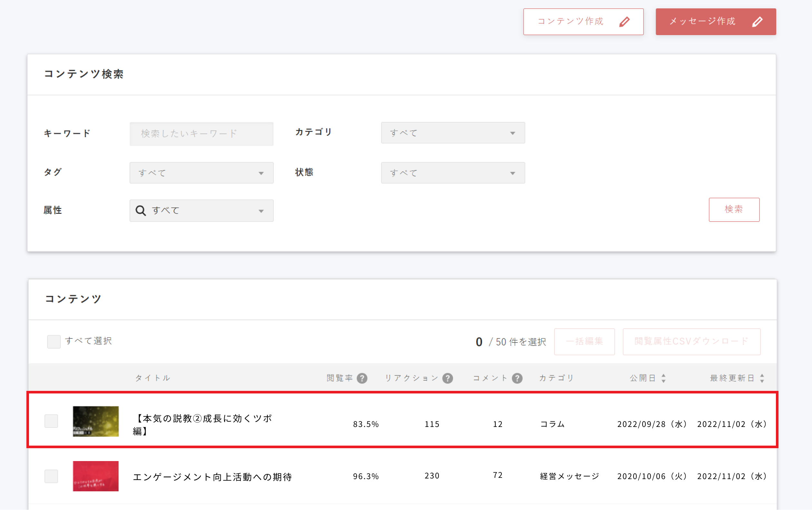Click the 96.3% view rate value
Viewport: 812px width, 510px height.
pyautogui.click(x=365, y=476)
